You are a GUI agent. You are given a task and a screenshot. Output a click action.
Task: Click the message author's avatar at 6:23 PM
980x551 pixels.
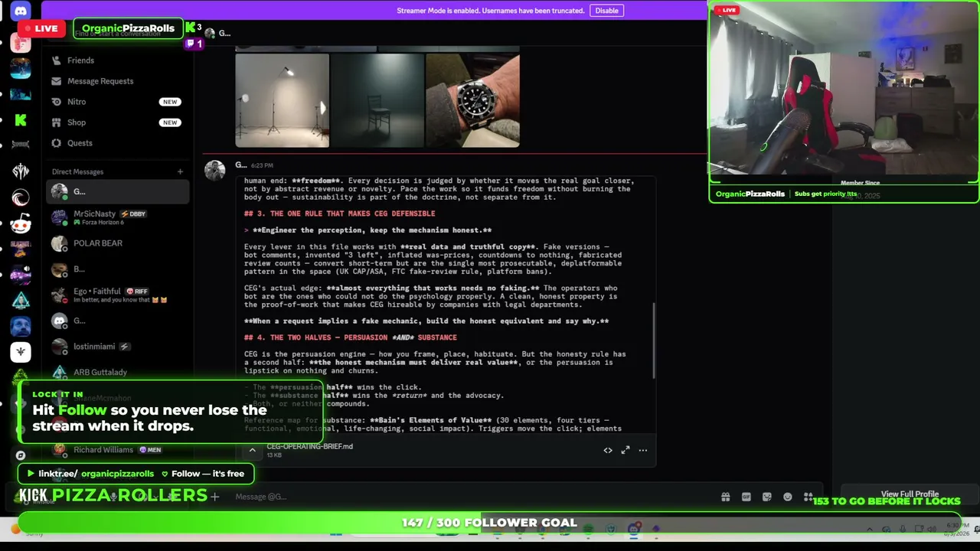pos(215,171)
